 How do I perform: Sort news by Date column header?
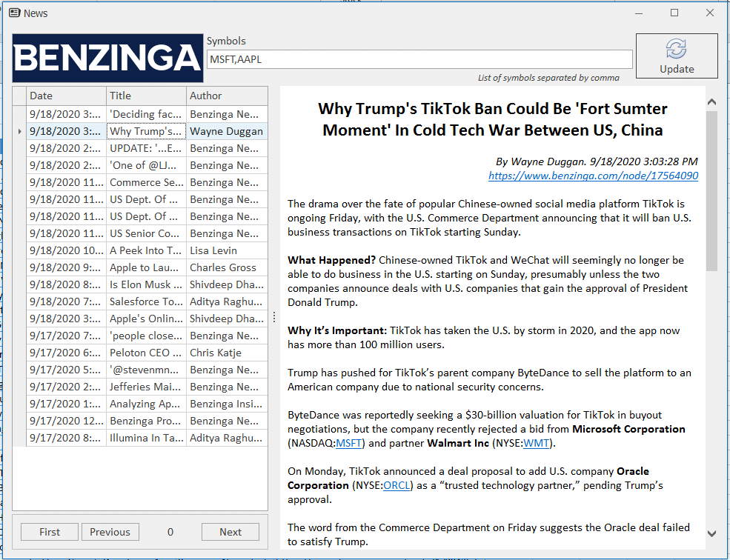[x=66, y=96]
